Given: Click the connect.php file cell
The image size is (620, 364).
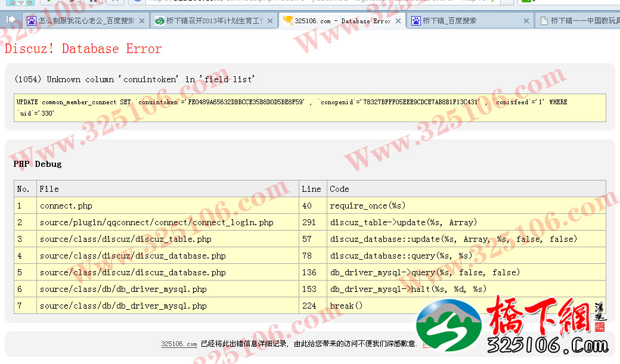Looking at the screenshot, I should pyautogui.click(x=168, y=206).
